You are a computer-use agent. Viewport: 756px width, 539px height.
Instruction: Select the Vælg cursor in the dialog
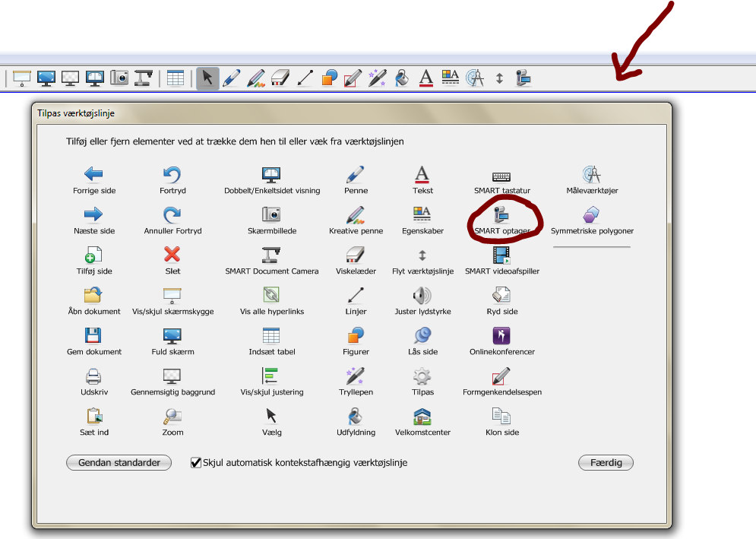point(271,416)
